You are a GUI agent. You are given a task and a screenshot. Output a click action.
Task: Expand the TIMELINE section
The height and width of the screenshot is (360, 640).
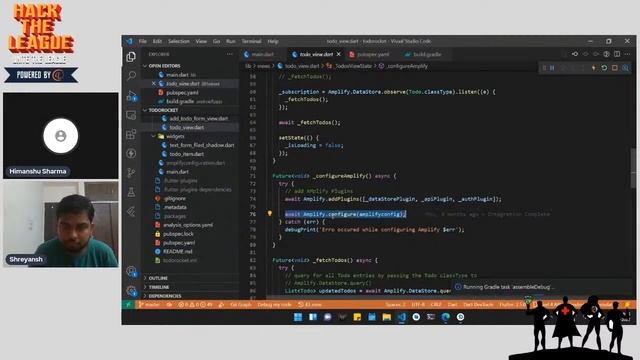(x=159, y=287)
